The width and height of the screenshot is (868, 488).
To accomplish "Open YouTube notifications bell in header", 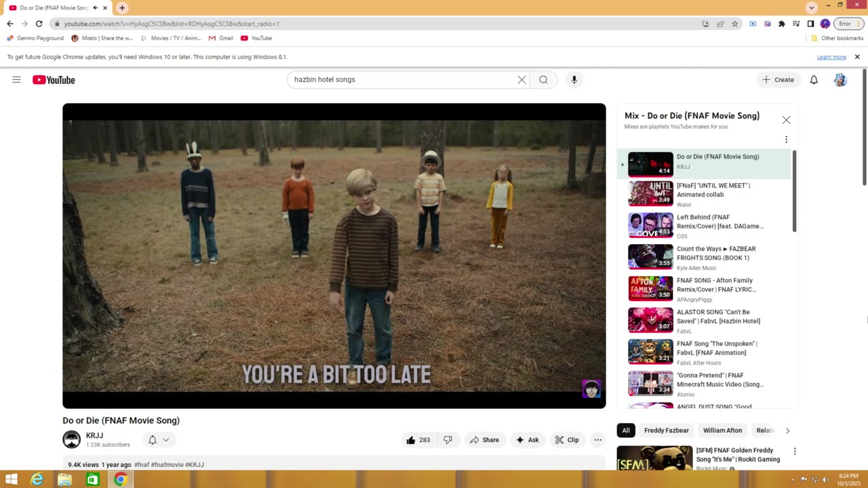I will pos(814,80).
